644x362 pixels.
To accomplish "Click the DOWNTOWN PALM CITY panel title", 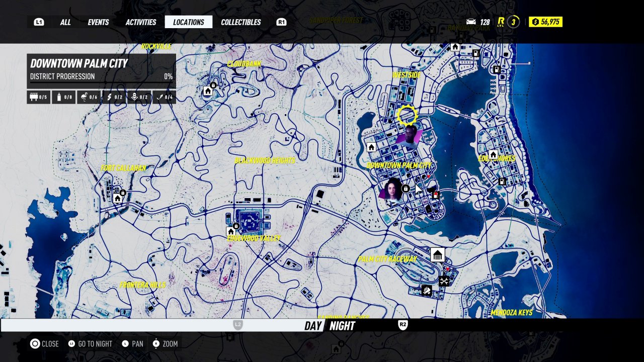I will coord(79,63).
